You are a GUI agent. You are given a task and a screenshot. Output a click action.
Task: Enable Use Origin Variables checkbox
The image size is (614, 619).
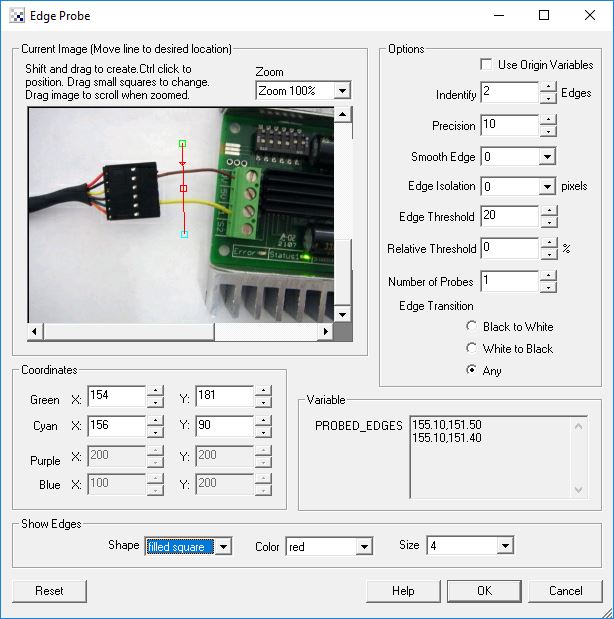[x=488, y=64]
